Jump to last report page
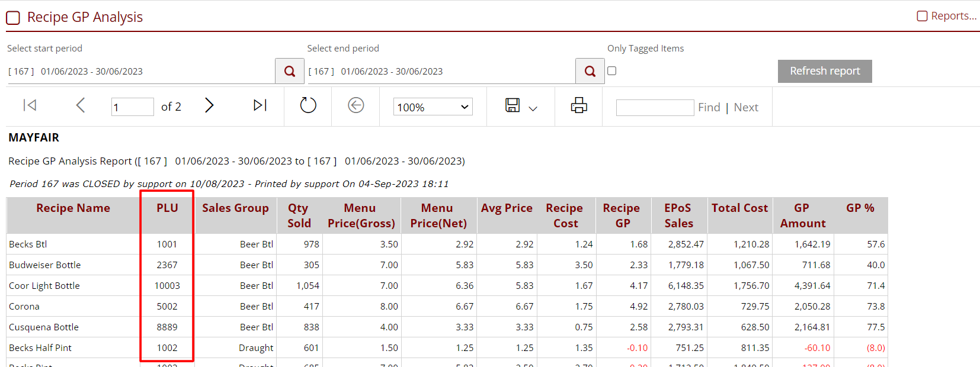980x367 pixels. (x=260, y=105)
